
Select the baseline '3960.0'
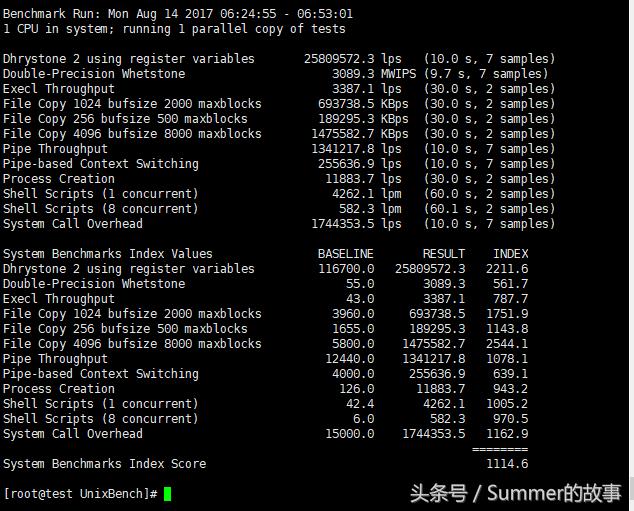[353, 314]
